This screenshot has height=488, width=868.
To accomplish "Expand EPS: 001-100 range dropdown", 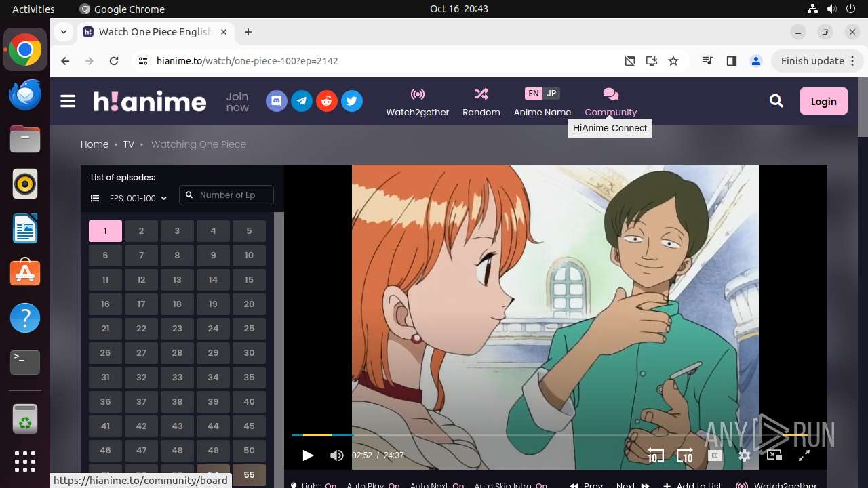I will pyautogui.click(x=138, y=199).
